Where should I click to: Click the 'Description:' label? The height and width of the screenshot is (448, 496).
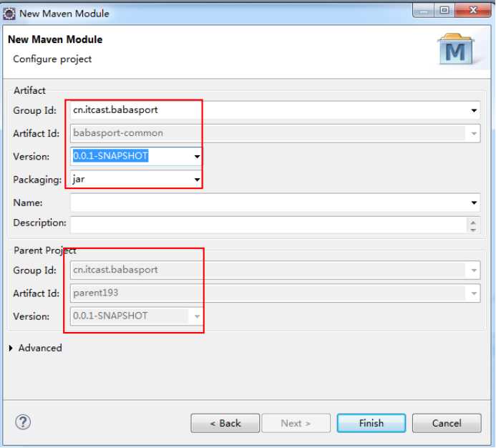pyautogui.click(x=39, y=223)
